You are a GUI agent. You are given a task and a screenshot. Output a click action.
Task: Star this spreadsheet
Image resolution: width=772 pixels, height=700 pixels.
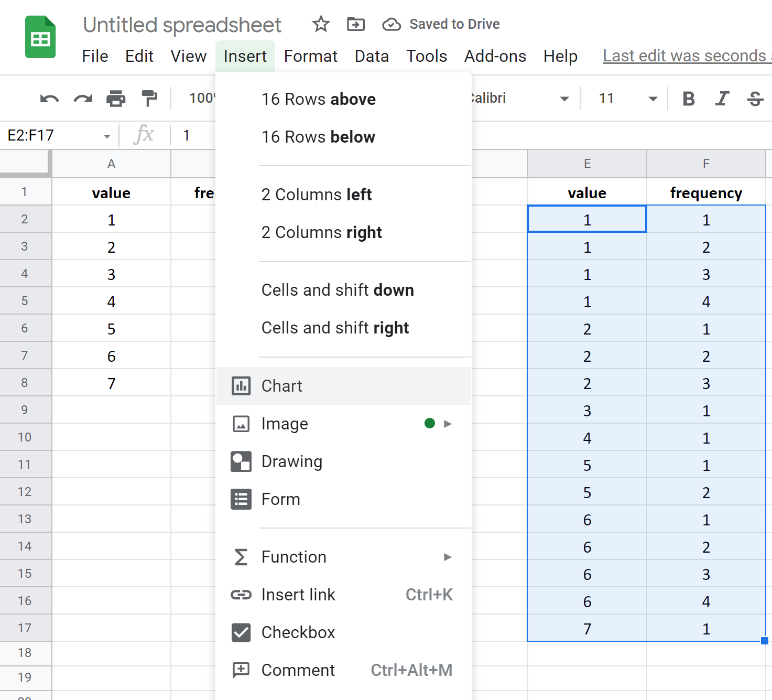coord(321,24)
